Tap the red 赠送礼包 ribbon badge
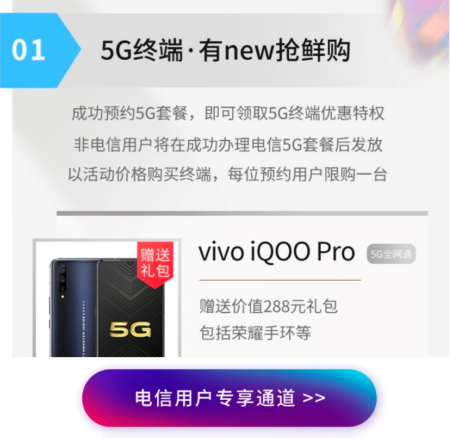Viewport: 450px width, 438px height. coord(155,264)
